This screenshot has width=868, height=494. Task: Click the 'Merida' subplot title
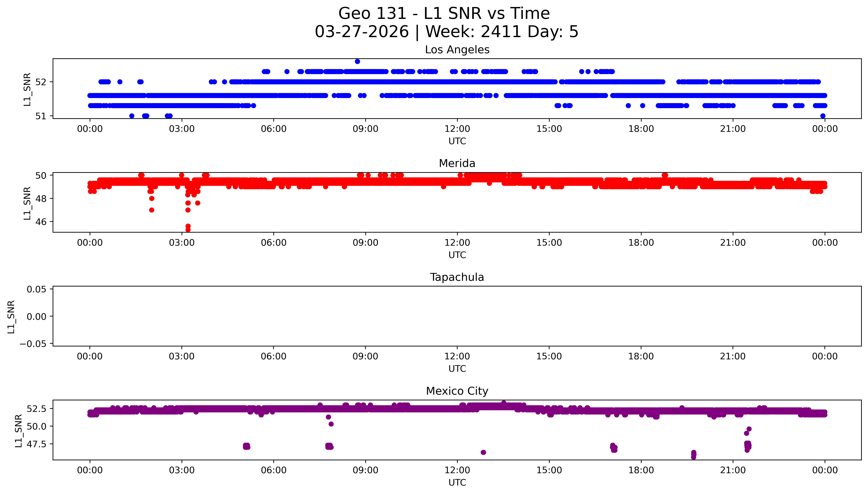coord(457,163)
